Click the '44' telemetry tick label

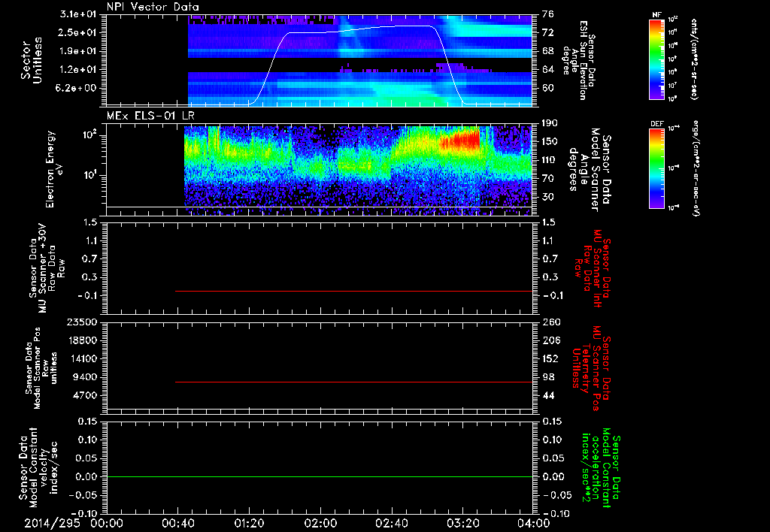tap(548, 395)
